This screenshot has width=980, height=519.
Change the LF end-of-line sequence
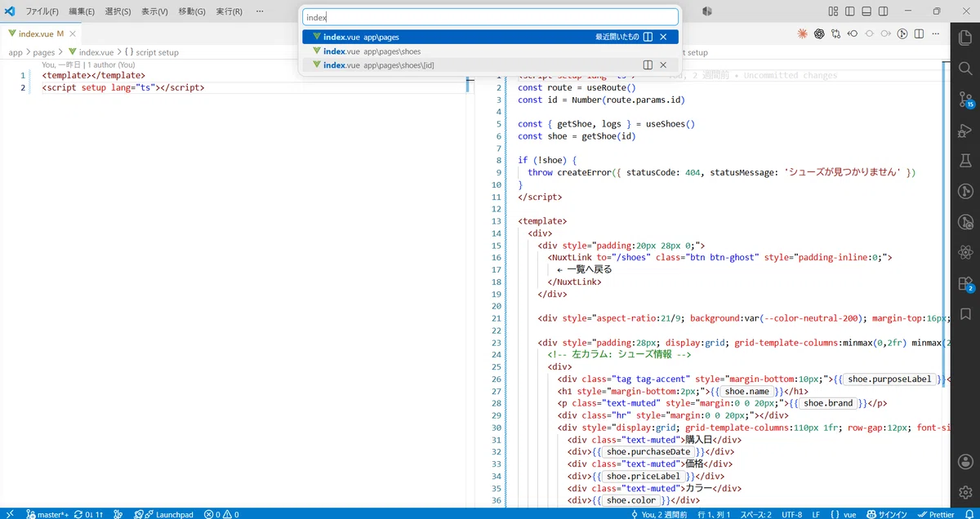point(816,514)
